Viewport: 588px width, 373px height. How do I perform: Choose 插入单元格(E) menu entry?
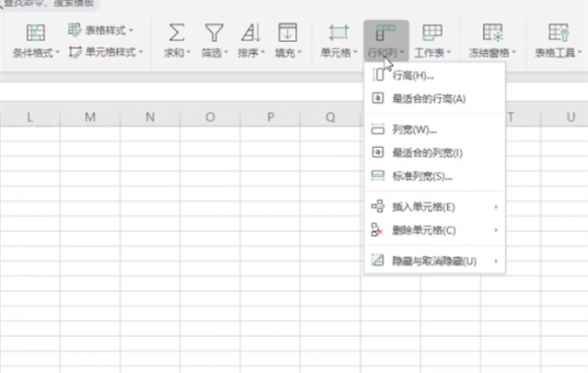point(434,207)
